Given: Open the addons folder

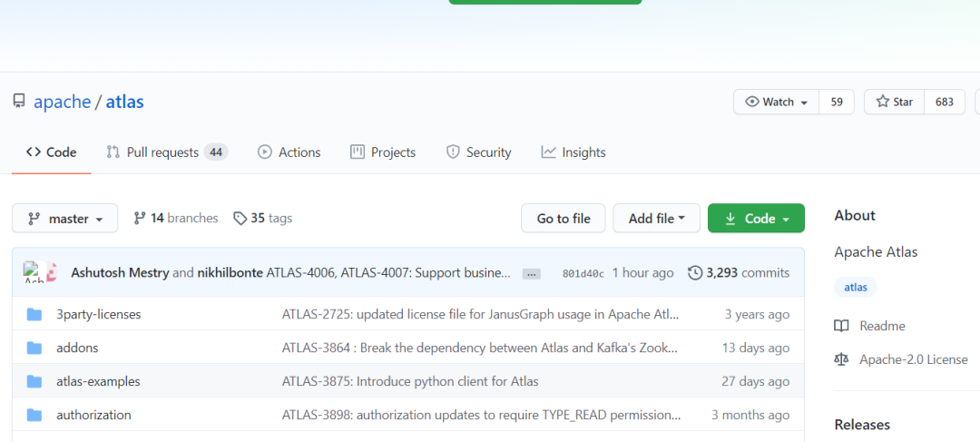Looking at the screenshot, I should [77, 348].
